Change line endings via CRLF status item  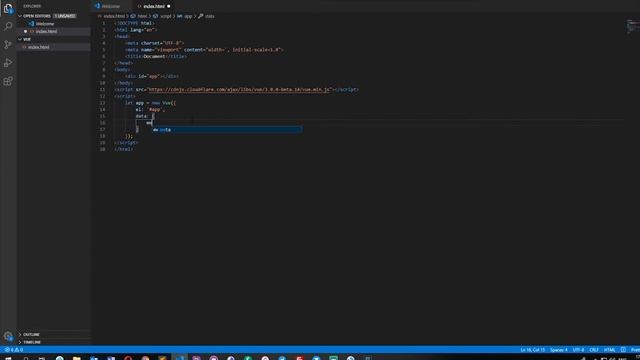(x=594, y=350)
